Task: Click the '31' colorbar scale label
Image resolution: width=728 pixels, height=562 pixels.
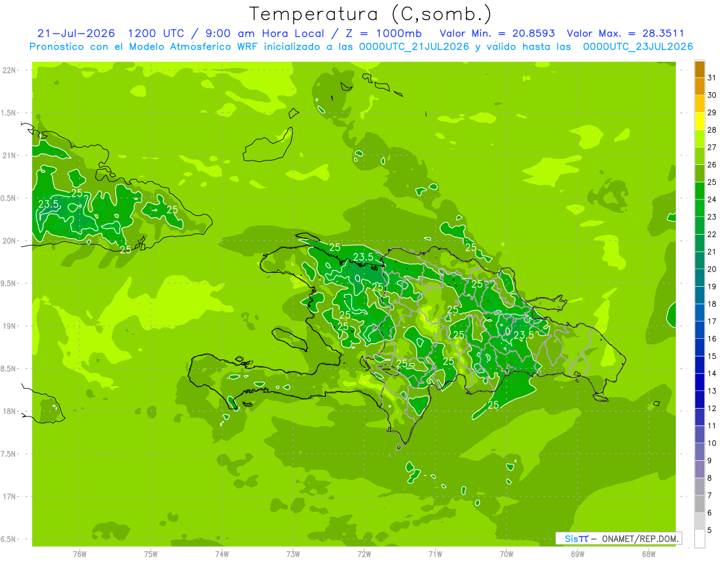Action: coord(712,78)
